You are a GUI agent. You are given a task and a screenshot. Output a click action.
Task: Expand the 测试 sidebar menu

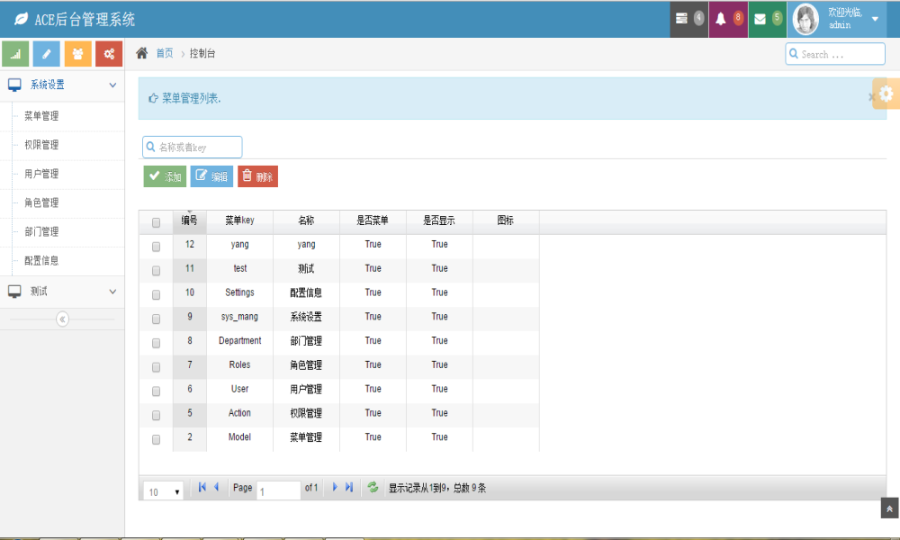click(x=62, y=291)
